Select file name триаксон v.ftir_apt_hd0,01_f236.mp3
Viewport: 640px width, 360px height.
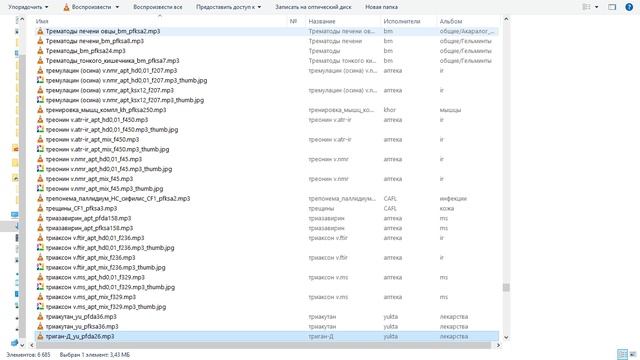(x=95, y=238)
